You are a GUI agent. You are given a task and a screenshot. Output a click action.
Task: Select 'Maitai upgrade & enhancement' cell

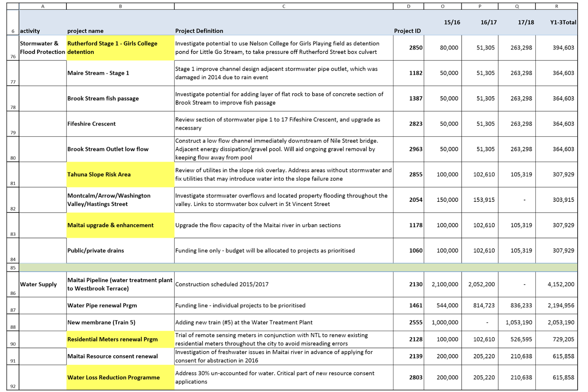[x=120, y=225]
